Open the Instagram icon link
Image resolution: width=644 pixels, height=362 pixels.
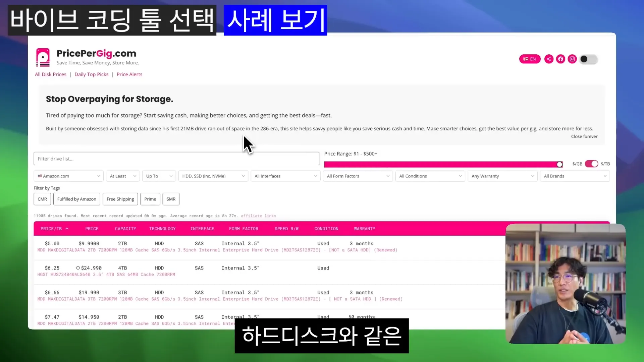[572, 59]
